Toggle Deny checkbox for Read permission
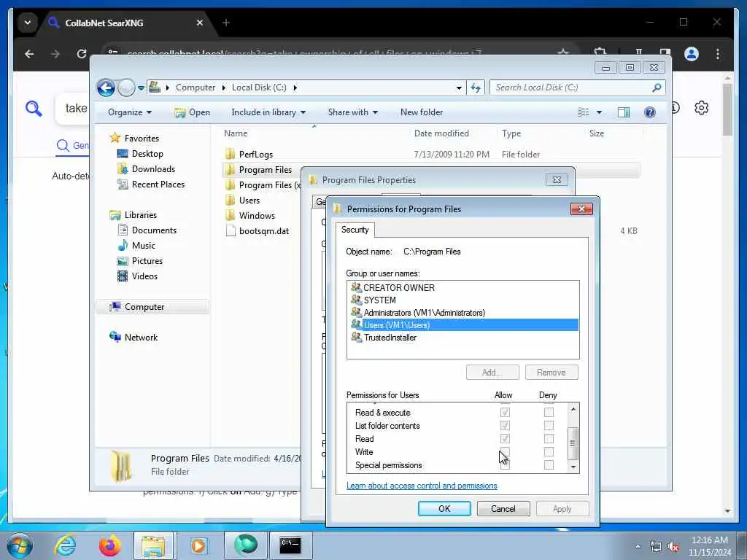 (x=549, y=438)
